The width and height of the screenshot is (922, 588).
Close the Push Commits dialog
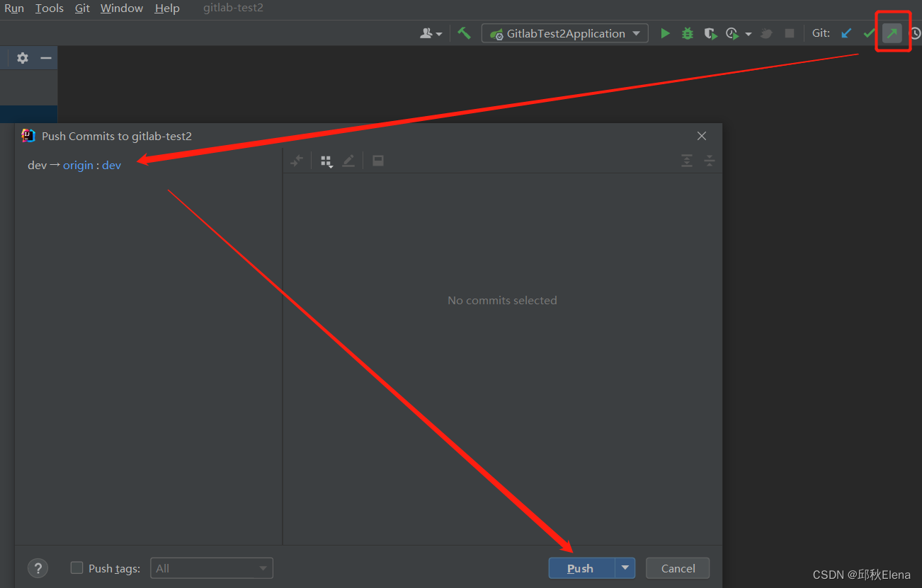click(702, 136)
